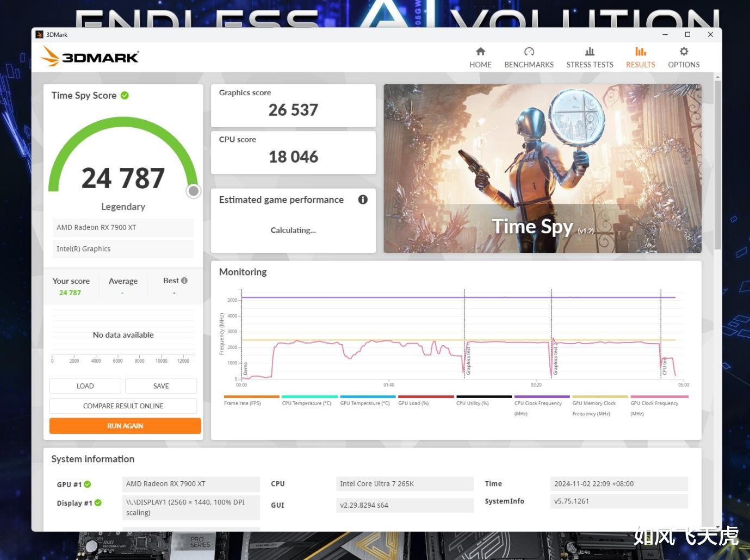Click the CPU test marker in chart
The height and width of the screenshot is (560, 750).
point(664,366)
